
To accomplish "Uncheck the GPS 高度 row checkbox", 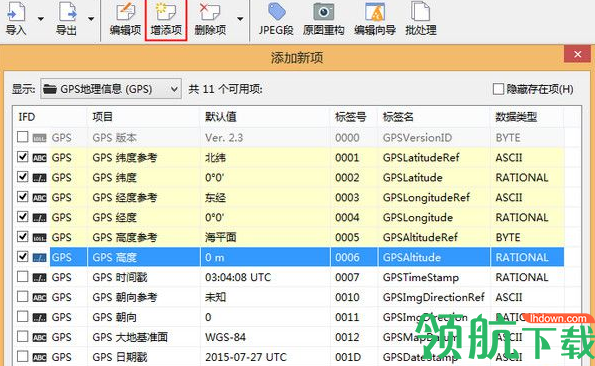I will 23,257.
